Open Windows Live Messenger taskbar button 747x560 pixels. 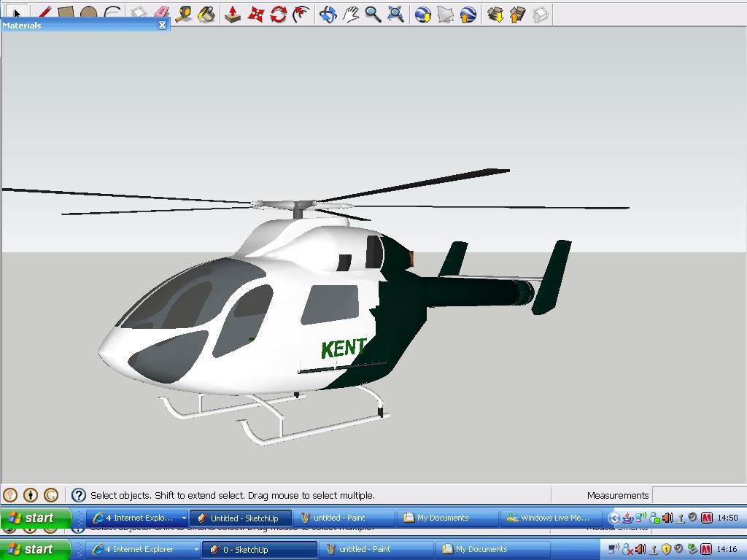551,518
